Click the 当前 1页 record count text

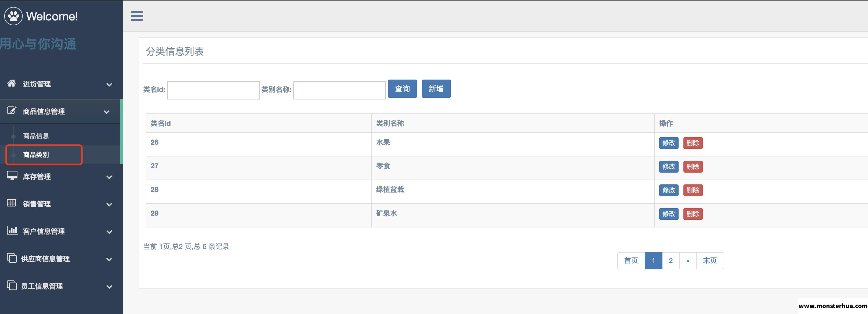(186, 247)
